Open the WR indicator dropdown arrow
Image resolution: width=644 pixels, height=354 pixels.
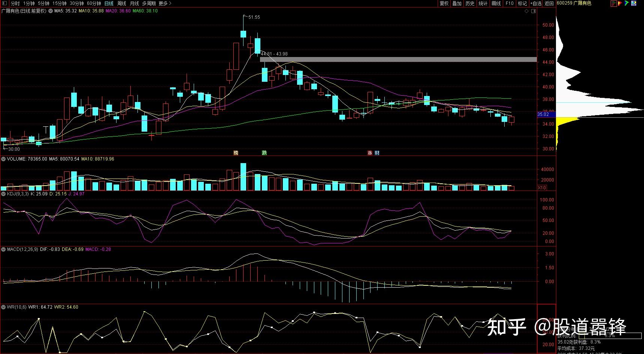tap(3, 307)
